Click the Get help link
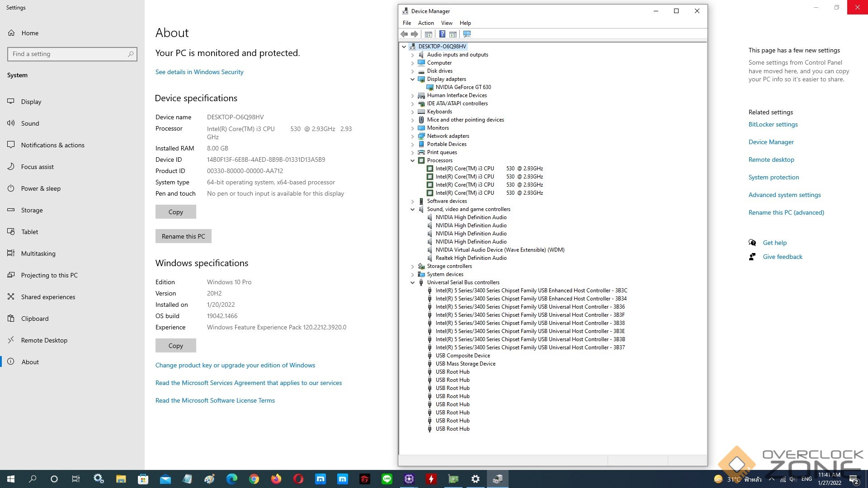 coord(775,243)
